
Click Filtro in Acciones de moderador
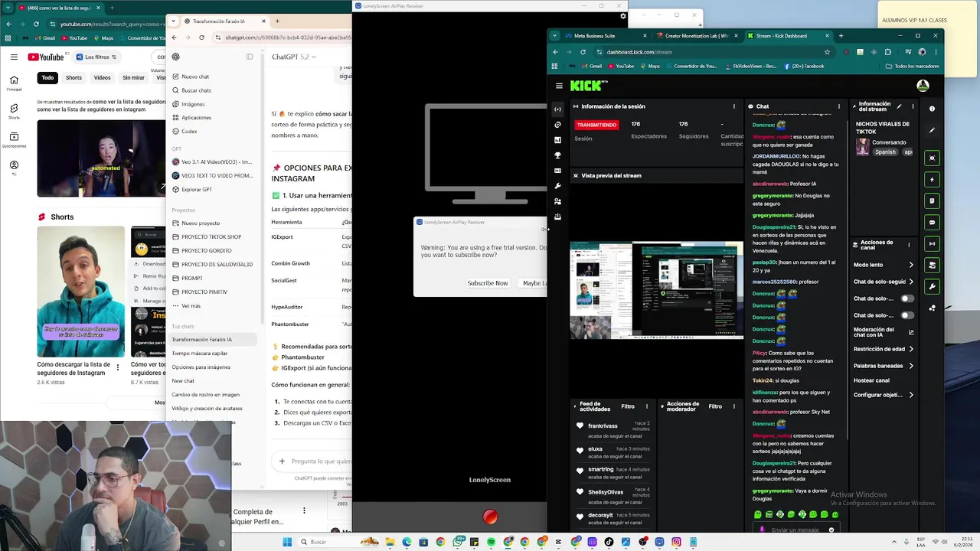[x=715, y=406]
